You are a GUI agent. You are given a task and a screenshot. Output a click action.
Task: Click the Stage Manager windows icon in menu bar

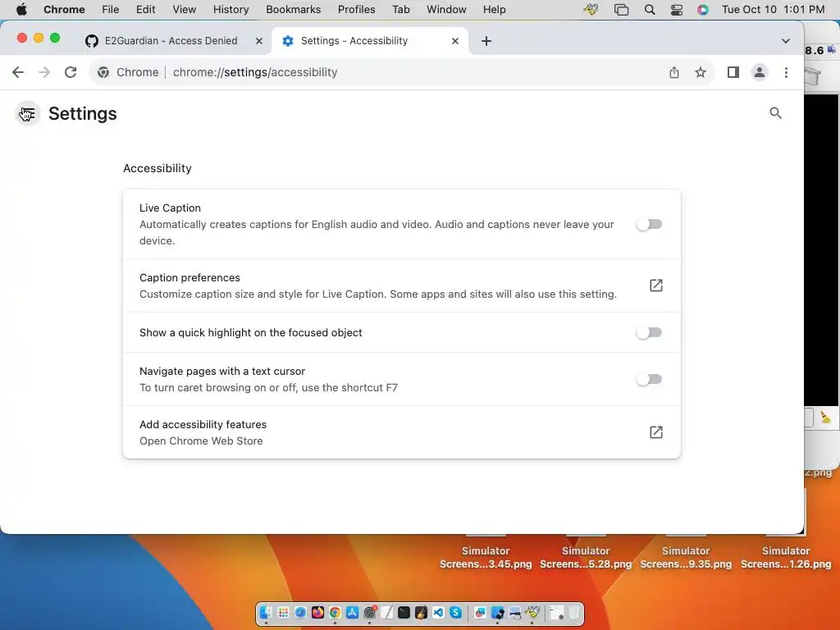pyautogui.click(x=622, y=10)
